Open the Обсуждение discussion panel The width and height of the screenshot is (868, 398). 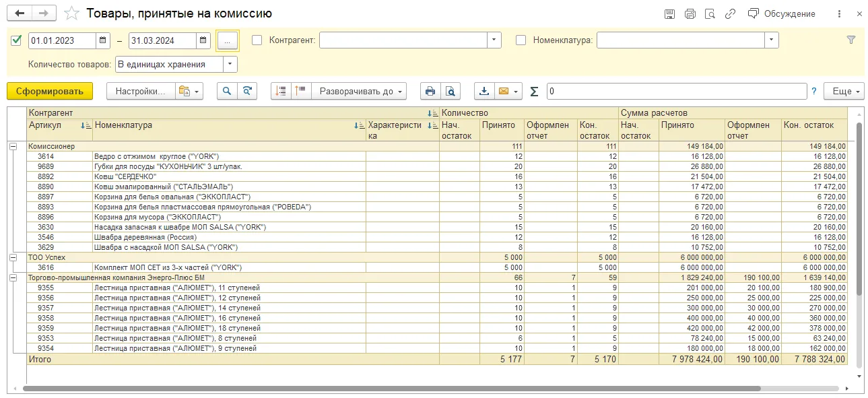click(781, 13)
